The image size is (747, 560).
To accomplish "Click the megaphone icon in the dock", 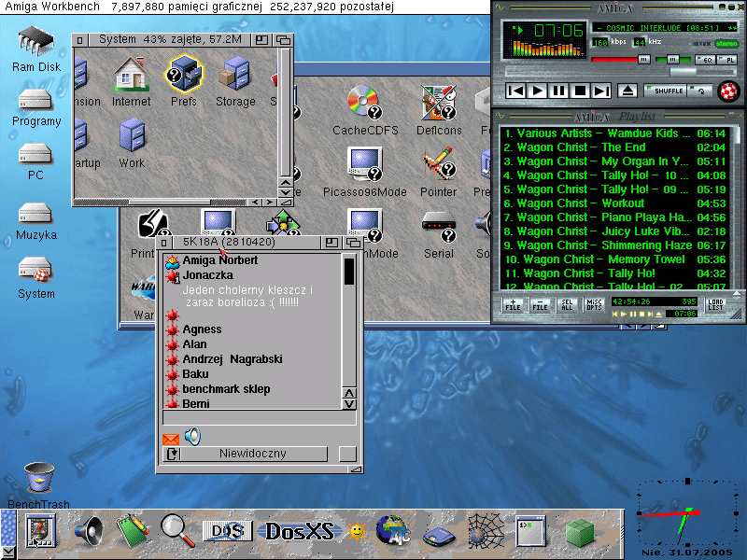I will coord(89,530).
